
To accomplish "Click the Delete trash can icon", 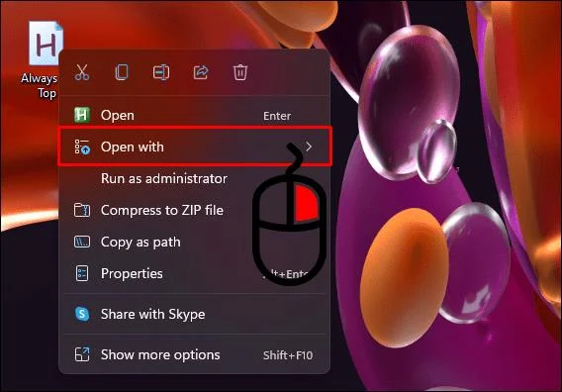I will click(240, 72).
